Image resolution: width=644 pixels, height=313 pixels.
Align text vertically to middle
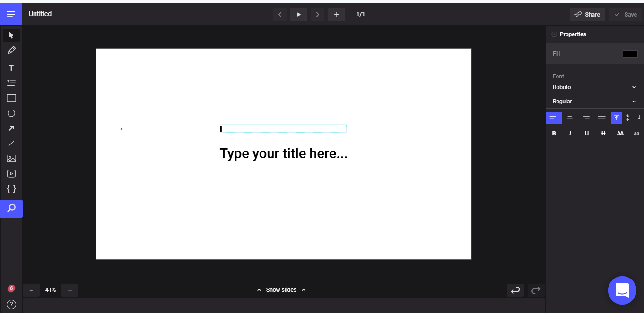628,118
